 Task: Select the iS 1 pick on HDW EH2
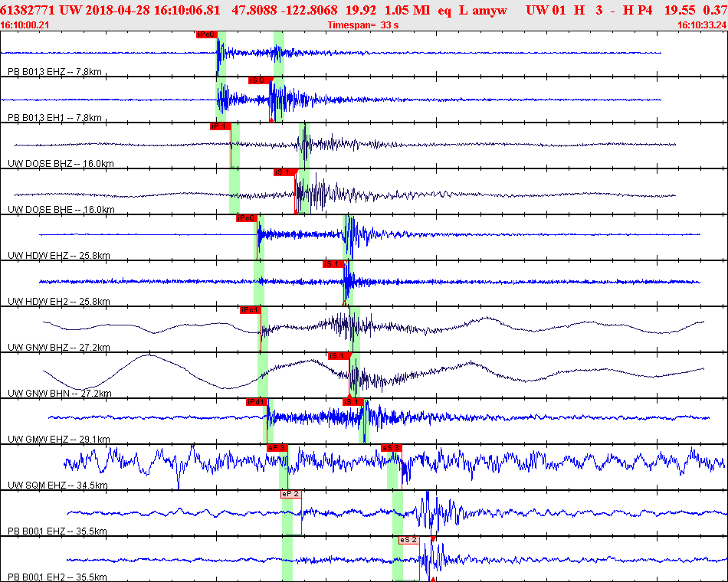click(x=334, y=264)
